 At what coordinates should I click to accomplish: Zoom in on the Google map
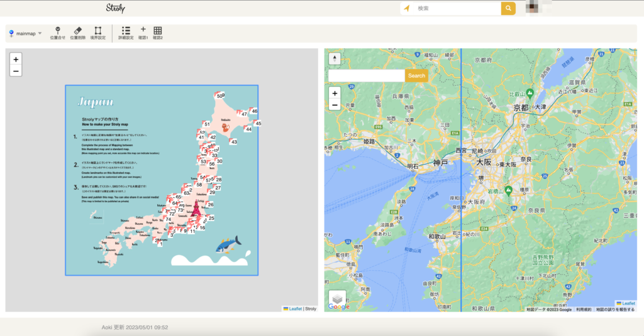(335, 94)
